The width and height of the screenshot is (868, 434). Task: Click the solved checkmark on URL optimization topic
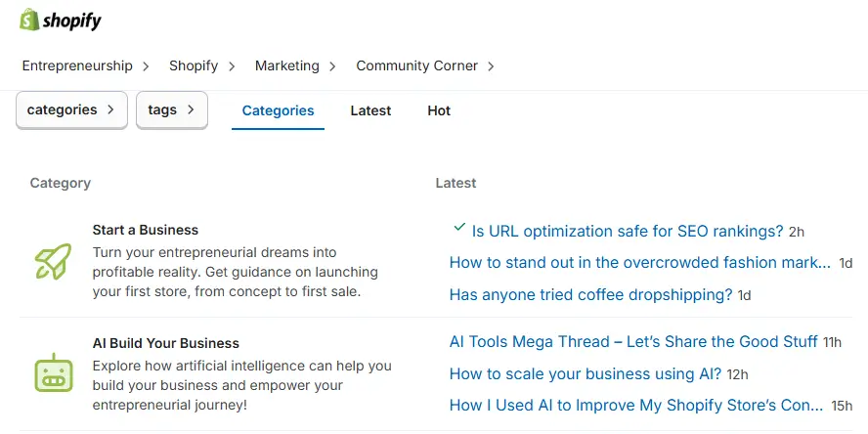point(459,228)
